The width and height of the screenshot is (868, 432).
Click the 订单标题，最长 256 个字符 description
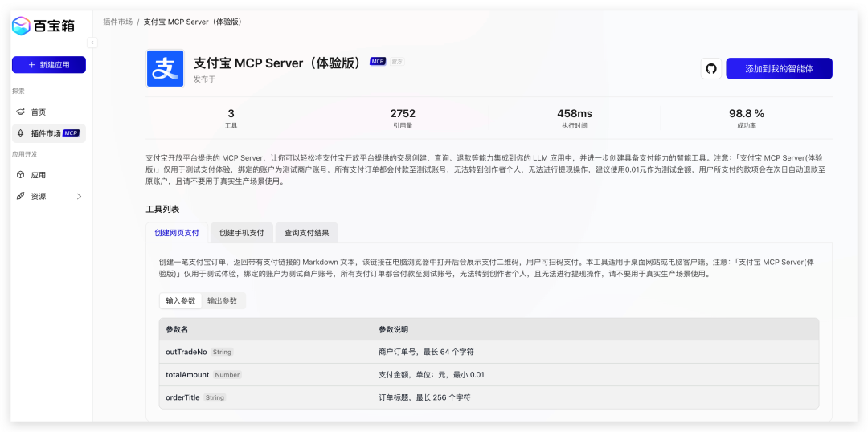(424, 397)
